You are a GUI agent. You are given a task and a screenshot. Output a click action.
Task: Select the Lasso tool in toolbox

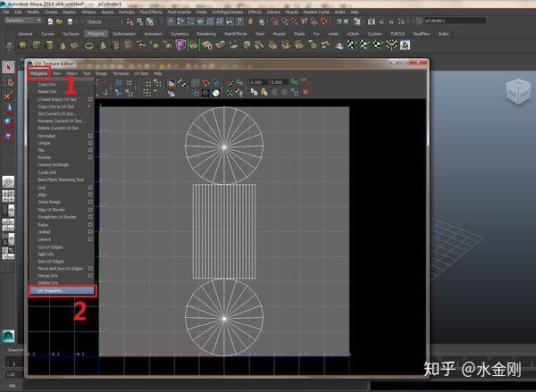pos(8,81)
